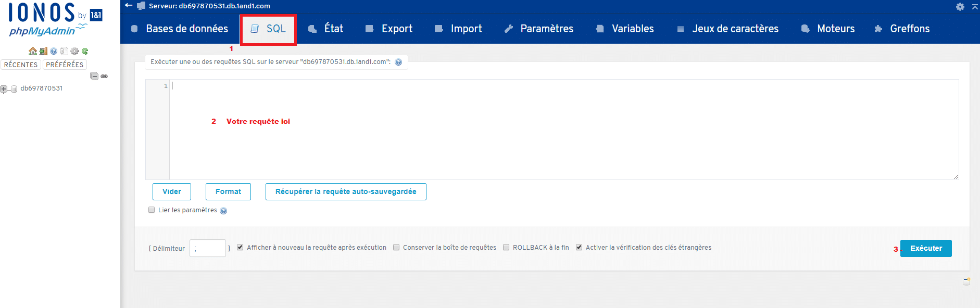Open db697870531 in navigation tree
The height and width of the screenshot is (308, 980).
pyautogui.click(x=42, y=88)
